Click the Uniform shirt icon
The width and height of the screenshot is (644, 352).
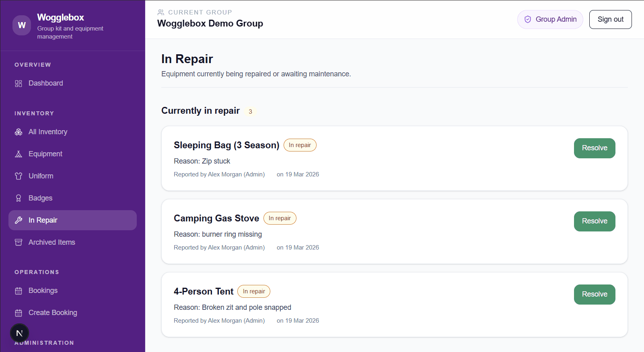point(19,176)
